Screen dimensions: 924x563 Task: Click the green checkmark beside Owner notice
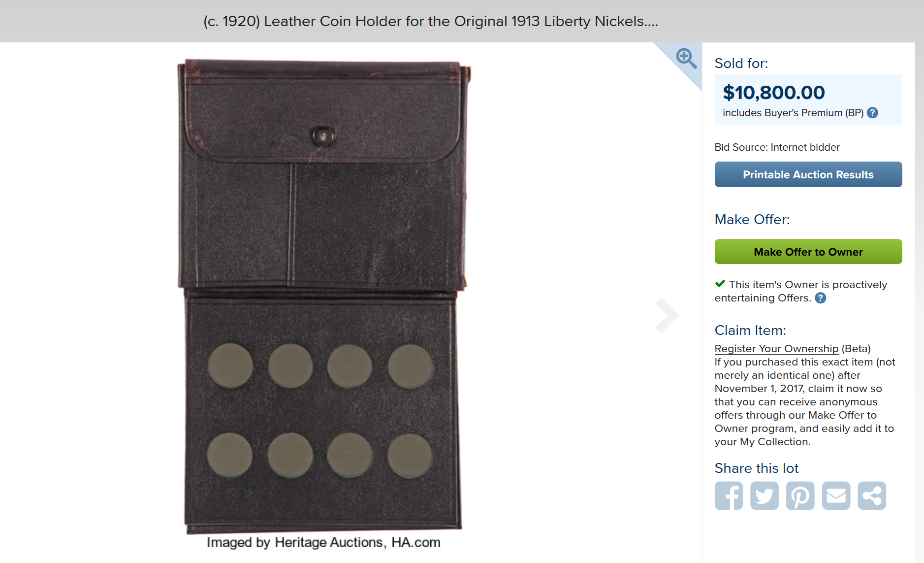tap(720, 284)
